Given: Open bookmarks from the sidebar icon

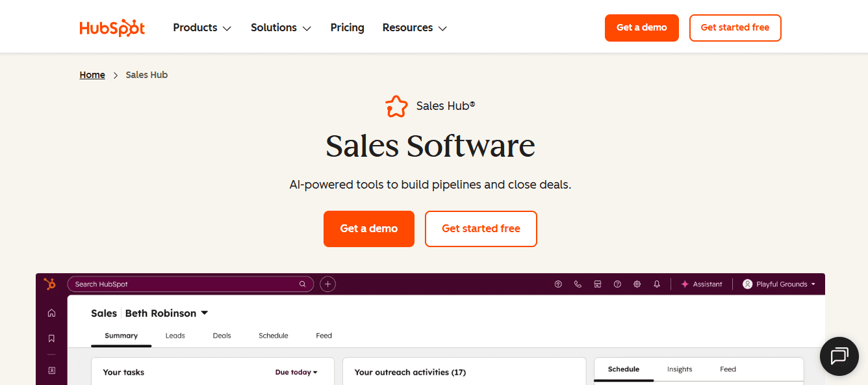Looking at the screenshot, I should click(x=51, y=338).
